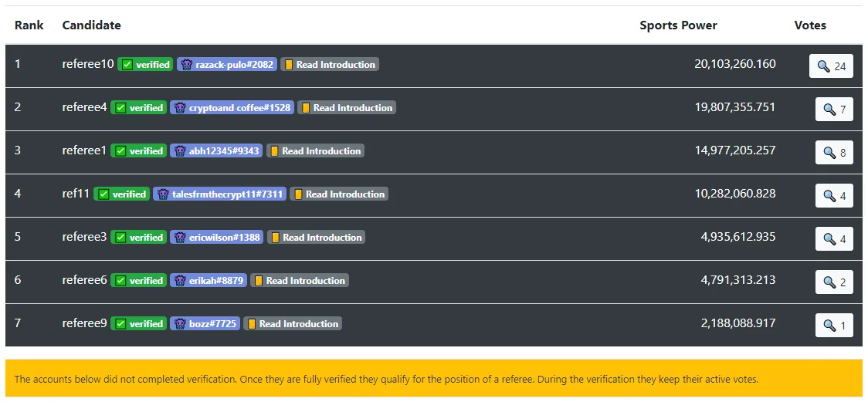Screen dimensions: 868x402
Task: Click the Discord icon beside razack-pulo#2082
Action: pos(187,65)
